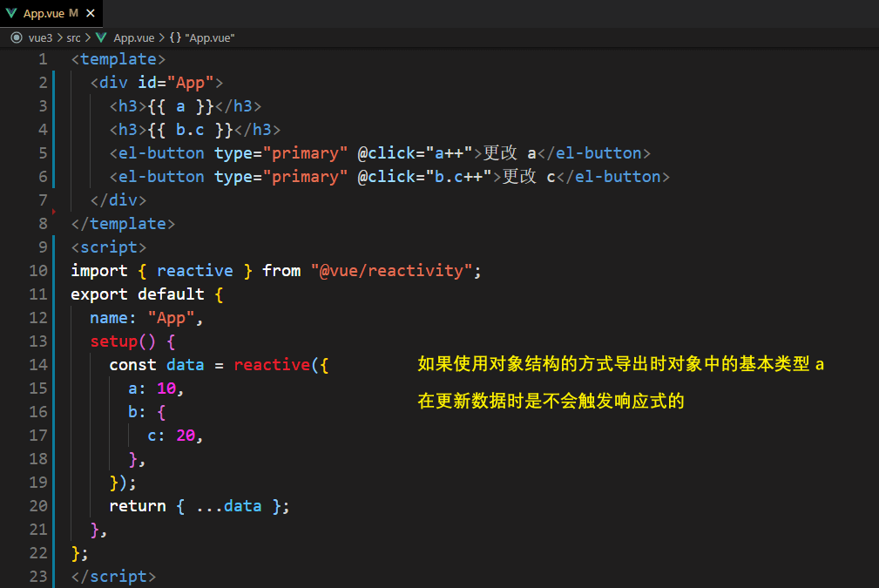
Task: Open the src folder breadcrumb
Action: (x=73, y=37)
